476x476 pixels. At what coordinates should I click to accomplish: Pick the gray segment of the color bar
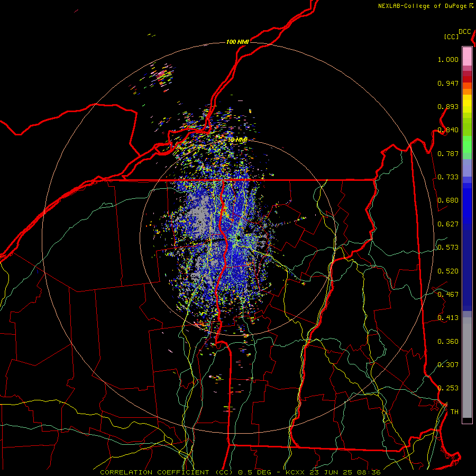pyautogui.click(x=467, y=368)
